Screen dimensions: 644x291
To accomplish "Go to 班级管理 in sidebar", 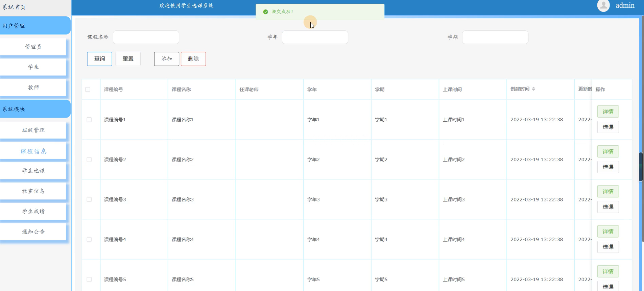I will (33, 130).
